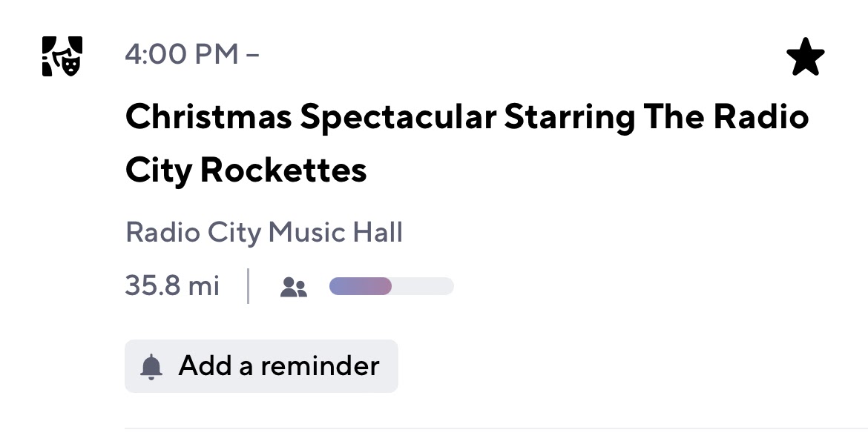Click the dash after 4:00 PM

[252, 55]
